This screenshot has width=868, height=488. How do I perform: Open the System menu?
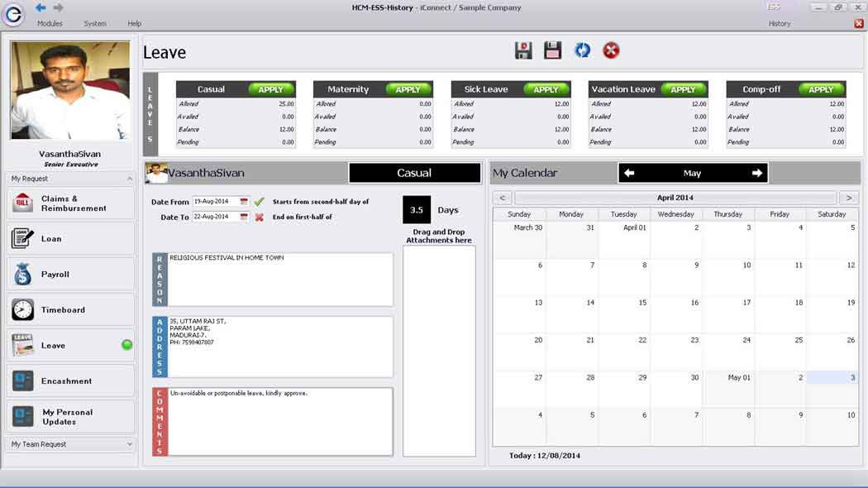click(x=95, y=23)
